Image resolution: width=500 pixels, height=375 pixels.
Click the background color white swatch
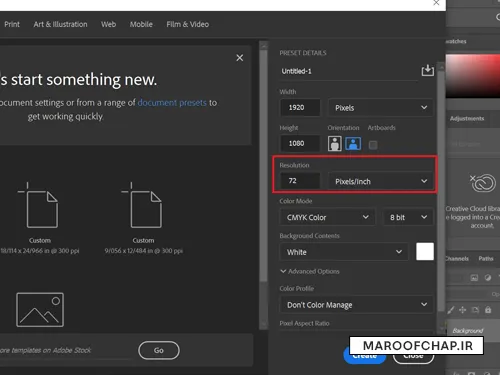point(425,252)
